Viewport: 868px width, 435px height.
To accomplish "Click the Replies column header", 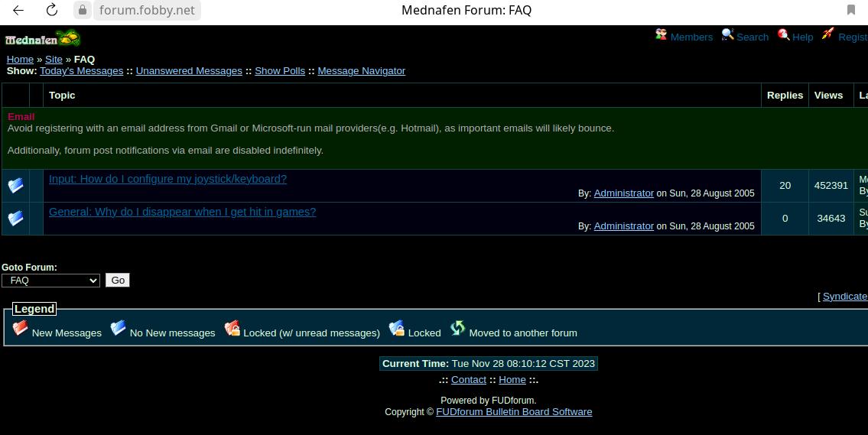I will point(785,96).
